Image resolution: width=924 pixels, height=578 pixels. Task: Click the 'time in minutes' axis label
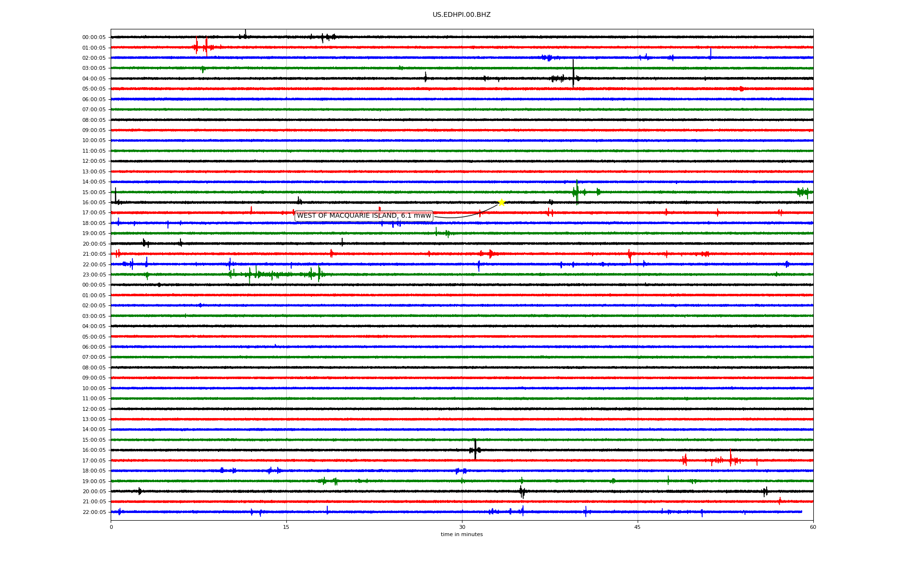click(x=462, y=535)
